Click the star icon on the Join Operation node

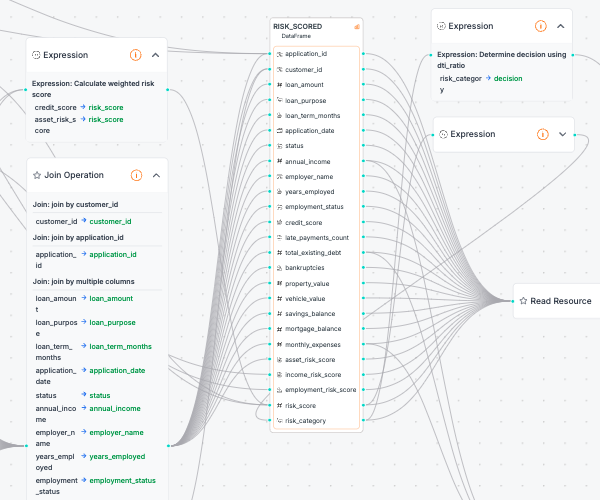click(37, 175)
